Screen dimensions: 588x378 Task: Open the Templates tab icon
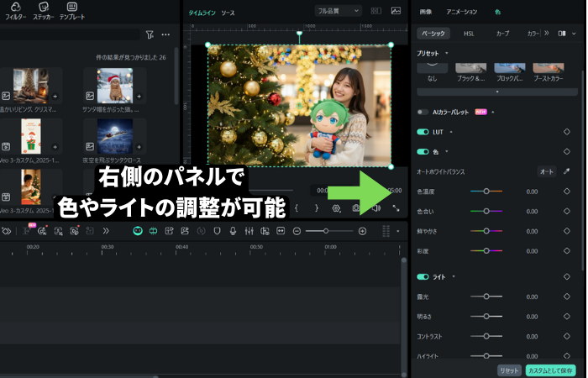[x=72, y=7]
